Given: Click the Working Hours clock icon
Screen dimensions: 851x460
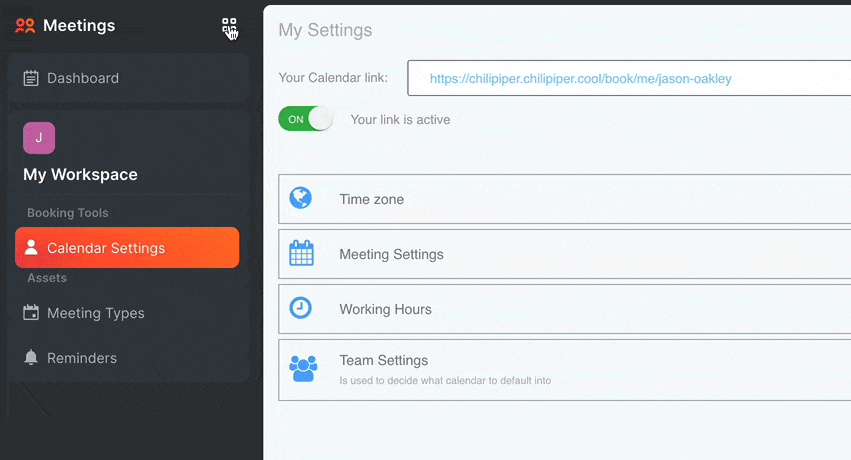Looking at the screenshot, I should point(301,308).
